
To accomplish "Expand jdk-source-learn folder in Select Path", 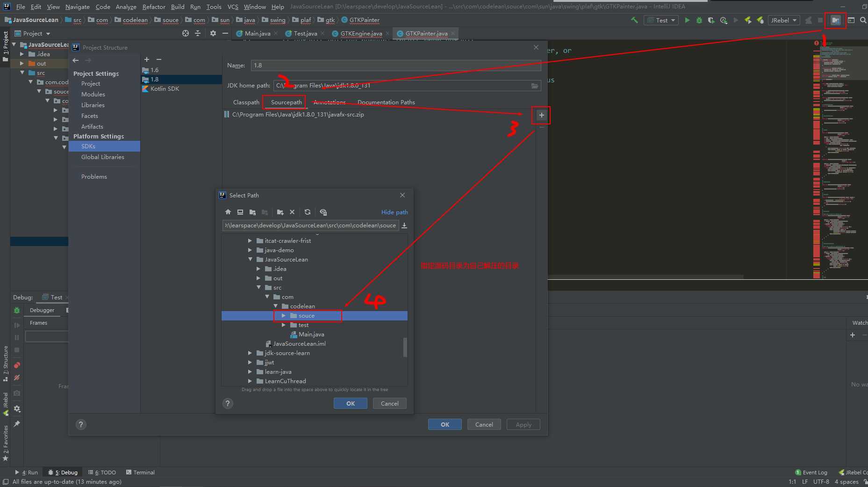I will tap(250, 353).
